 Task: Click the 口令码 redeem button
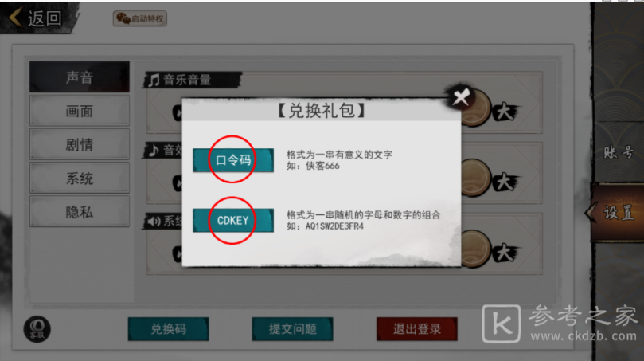(233, 160)
